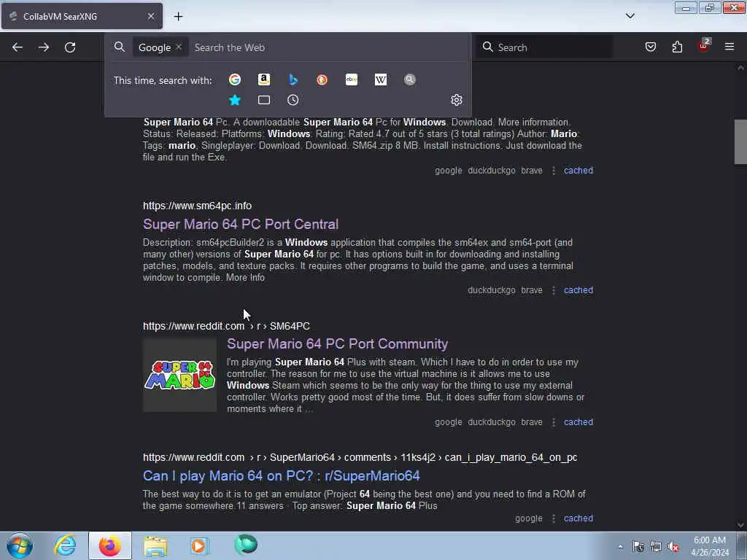Image resolution: width=747 pixels, height=560 pixels.
Task: Open Windows Explorer folder on taskbar
Action: click(155, 546)
